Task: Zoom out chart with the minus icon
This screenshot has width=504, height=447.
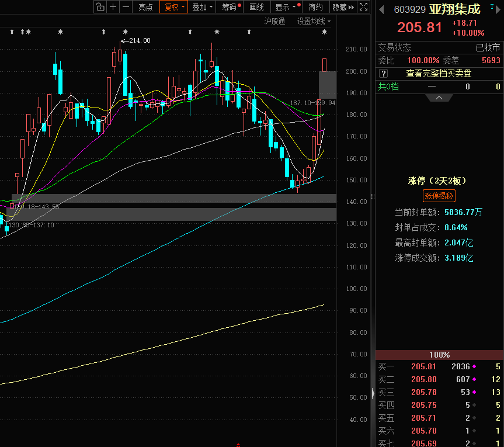Action: pyautogui.click(x=126, y=7)
